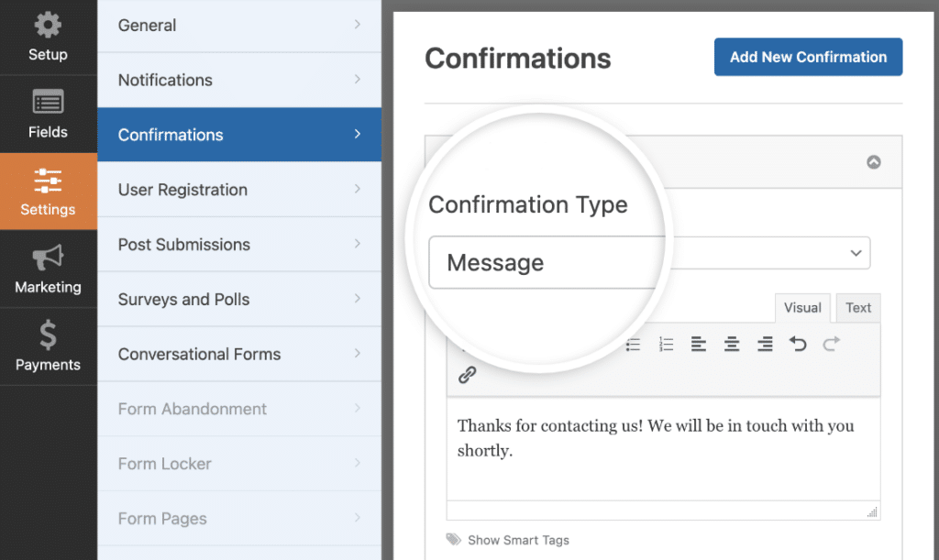Image resolution: width=939 pixels, height=560 pixels.
Task: Switch to the Text editing tab
Action: [x=857, y=308]
